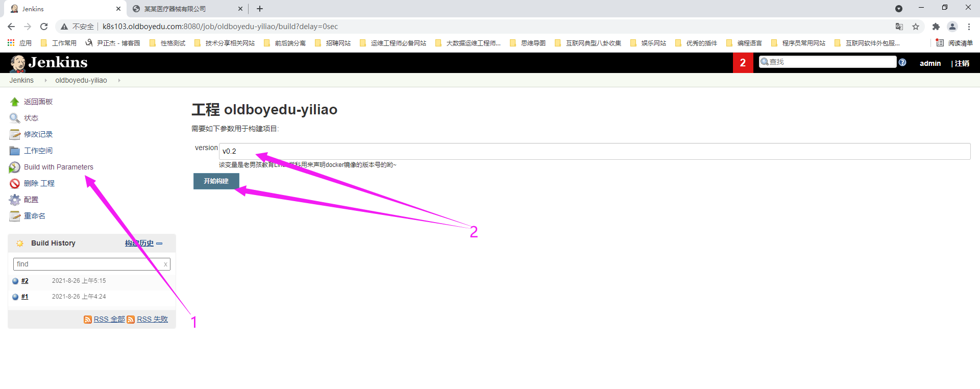
Task: Click the red notification badge showing 2
Action: coord(743,63)
